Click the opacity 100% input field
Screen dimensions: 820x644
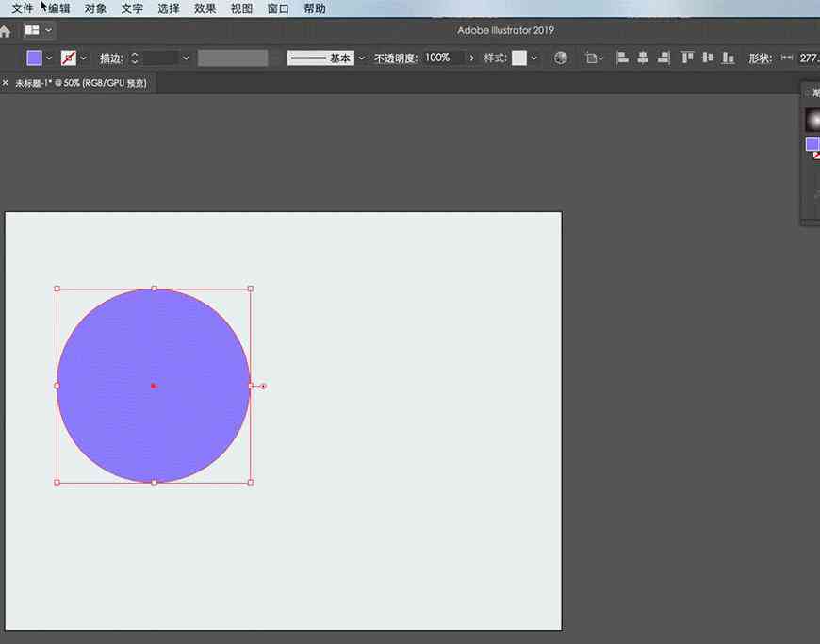pyautogui.click(x=444, y=58)
